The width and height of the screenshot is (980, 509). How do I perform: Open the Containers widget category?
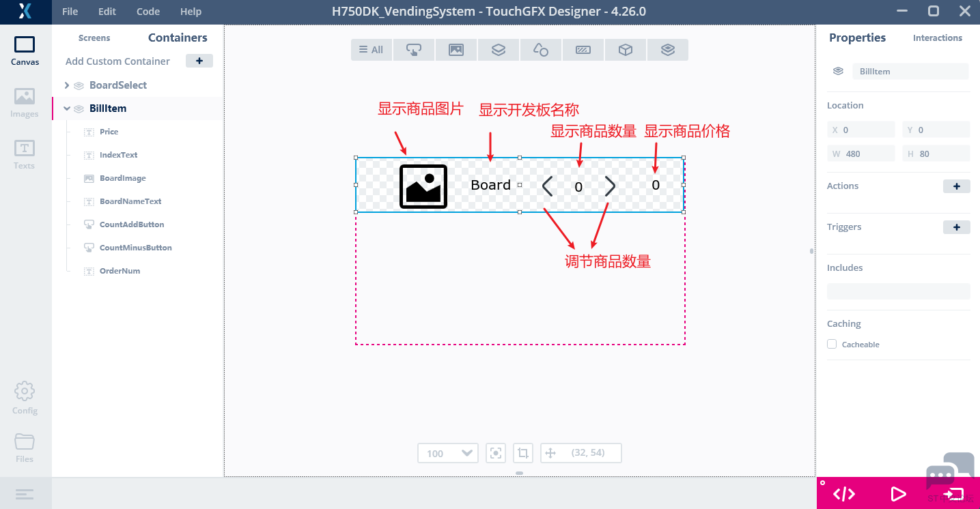[x=499, y=50]
